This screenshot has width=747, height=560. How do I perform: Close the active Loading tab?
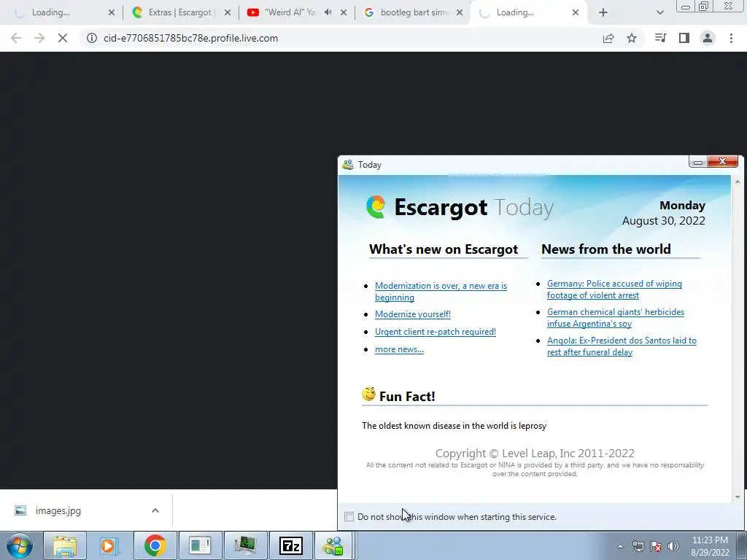(x=576, y=13)
